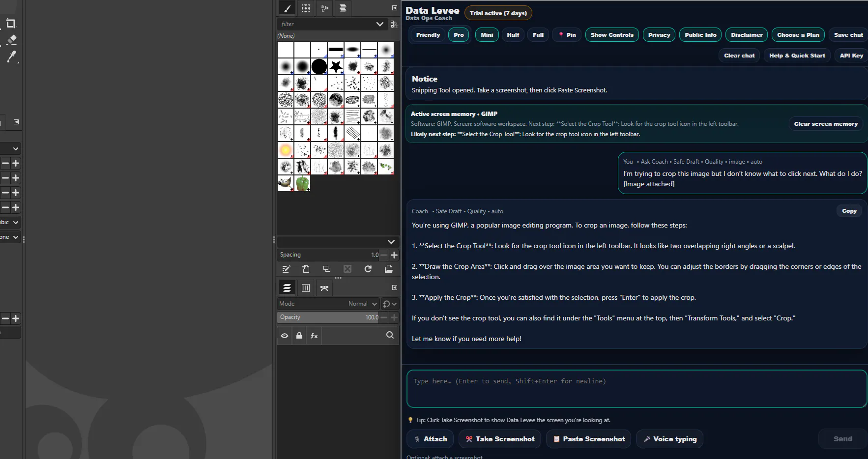Pin the Data Levee panel
Screen dimensions: 868x459
pyautogui.click(x=567, y=35)
